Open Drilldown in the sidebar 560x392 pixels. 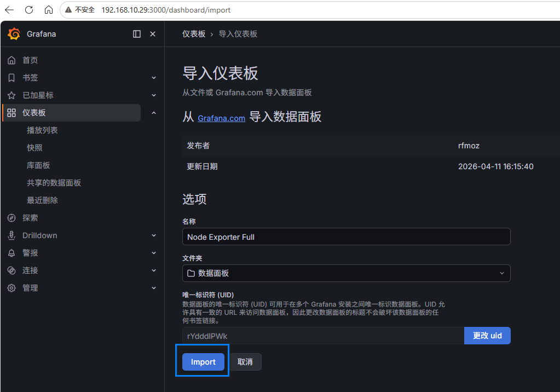tap(39, 235)
